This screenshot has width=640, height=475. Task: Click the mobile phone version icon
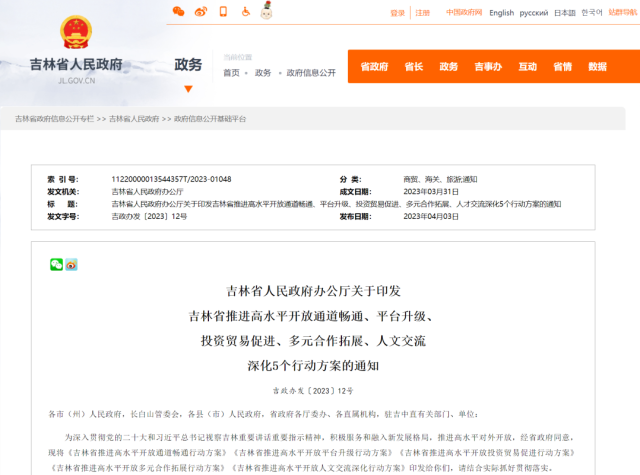[223, 12]
